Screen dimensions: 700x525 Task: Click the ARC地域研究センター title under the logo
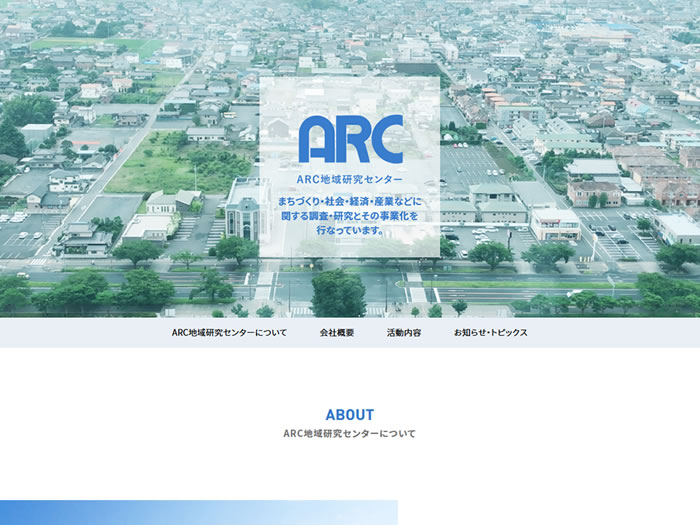pyautogui.click(x=350, y=179)
